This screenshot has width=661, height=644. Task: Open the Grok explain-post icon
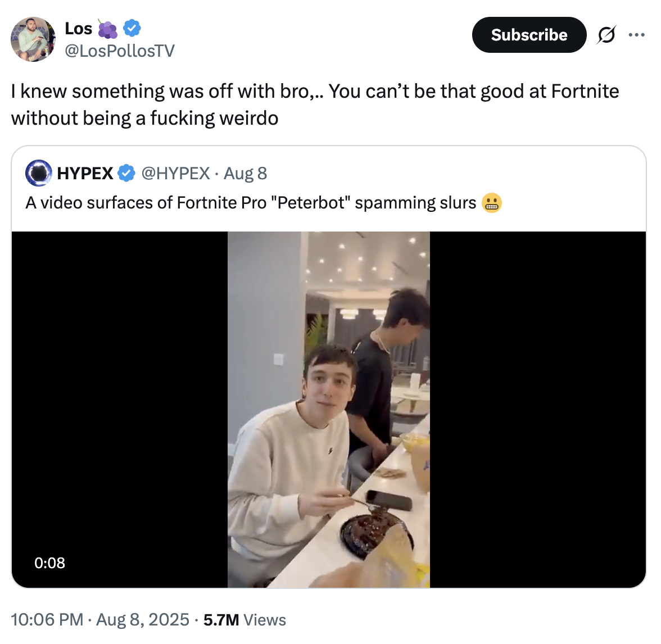[x=606, y=35]
